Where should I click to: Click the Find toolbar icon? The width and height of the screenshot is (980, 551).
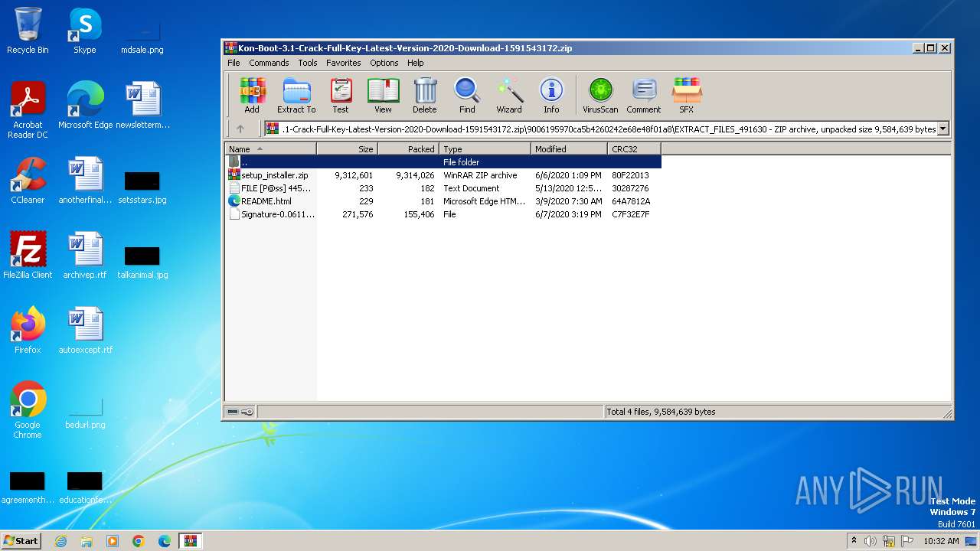(467, 96)
